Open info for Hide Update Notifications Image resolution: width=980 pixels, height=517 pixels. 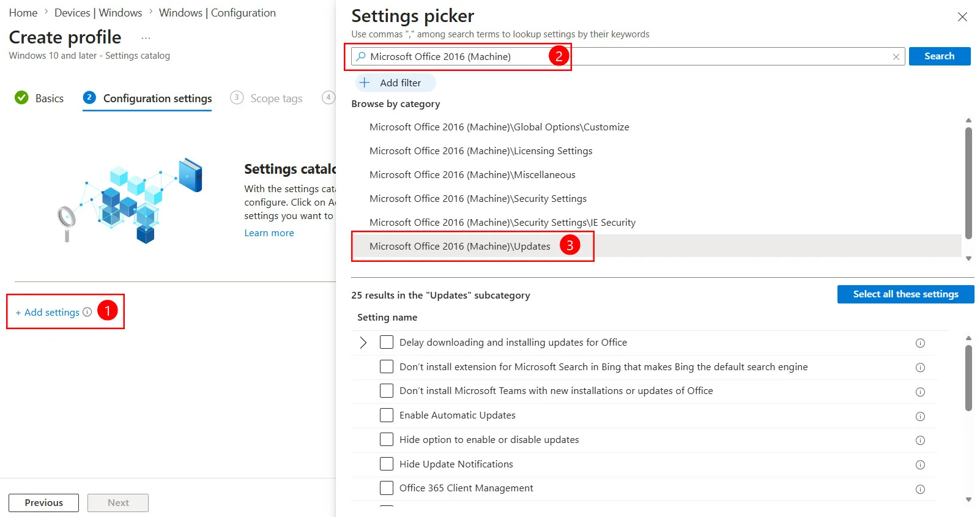[x=920, y=465]
